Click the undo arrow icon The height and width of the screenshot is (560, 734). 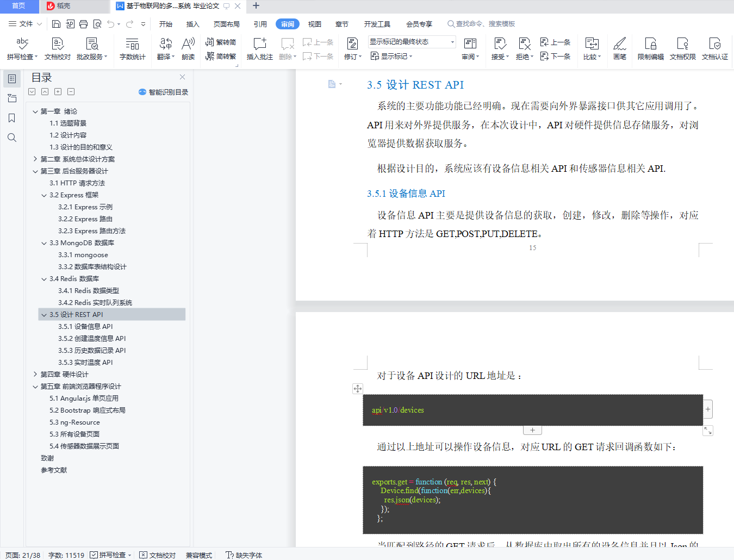(110, 24)
